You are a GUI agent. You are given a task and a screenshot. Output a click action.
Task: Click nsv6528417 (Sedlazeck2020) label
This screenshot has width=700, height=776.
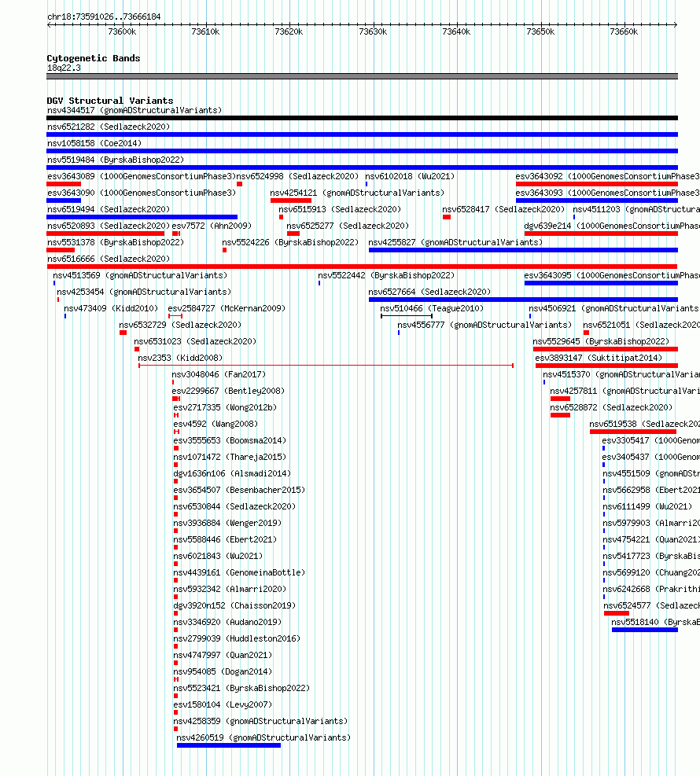point(503,209)
